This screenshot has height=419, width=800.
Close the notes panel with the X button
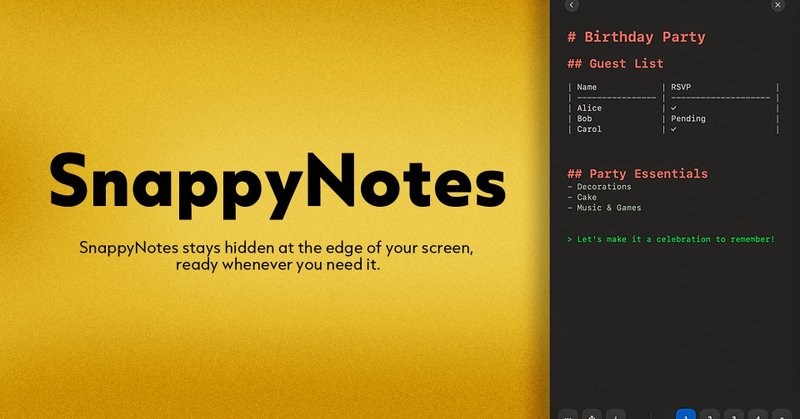[778, 5]
